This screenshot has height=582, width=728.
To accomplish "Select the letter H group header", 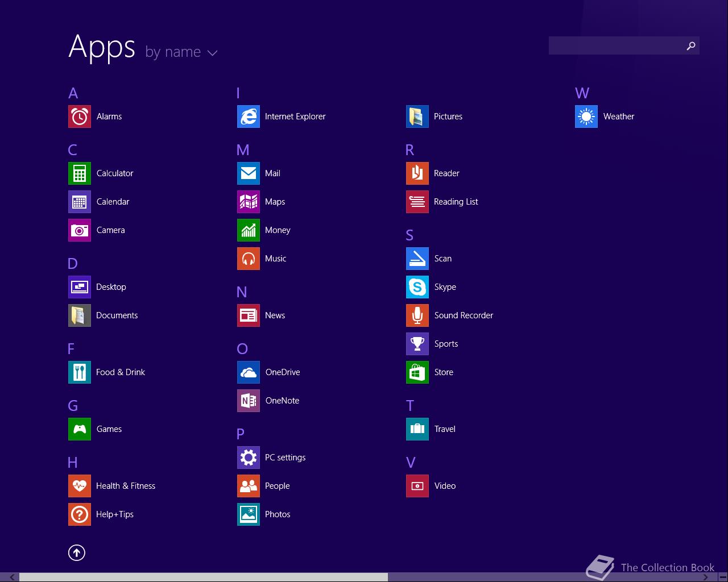I will coord(72,463).
